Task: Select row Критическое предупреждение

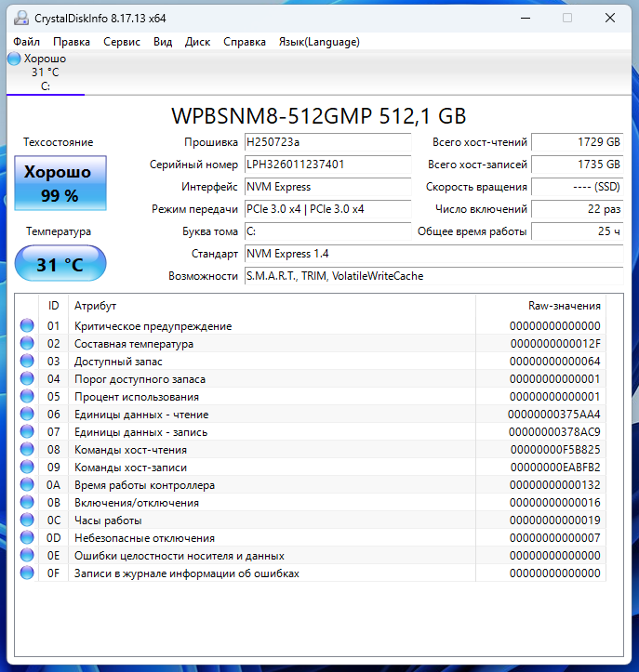Action: point(311,325)
